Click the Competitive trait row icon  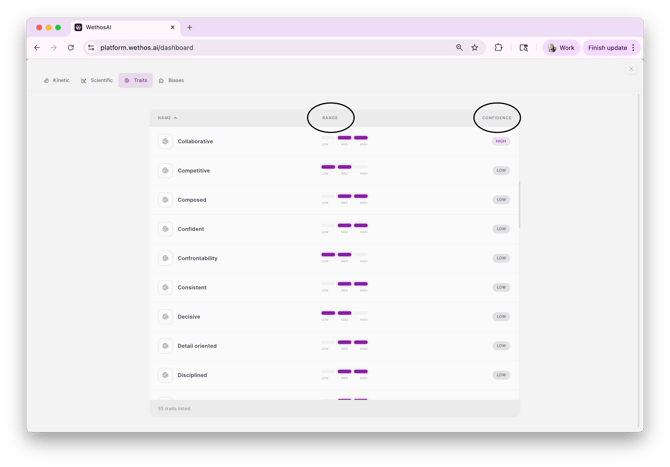165,171
